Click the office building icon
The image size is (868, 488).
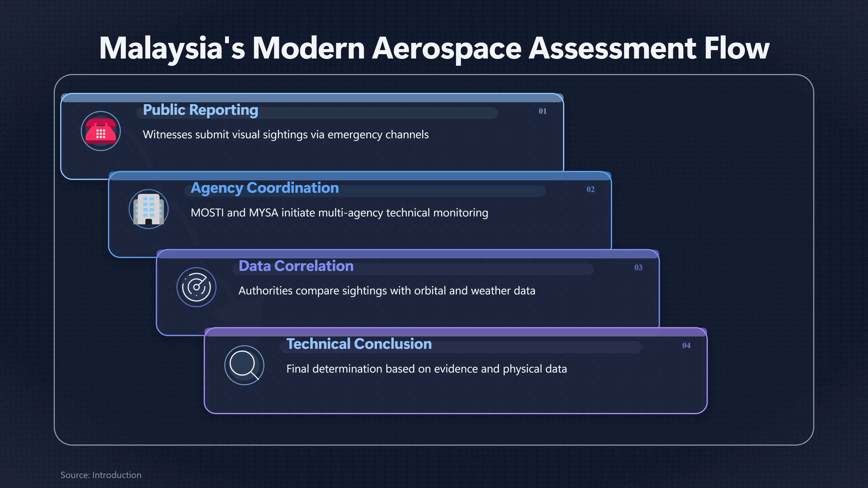(x=149, y=209)
